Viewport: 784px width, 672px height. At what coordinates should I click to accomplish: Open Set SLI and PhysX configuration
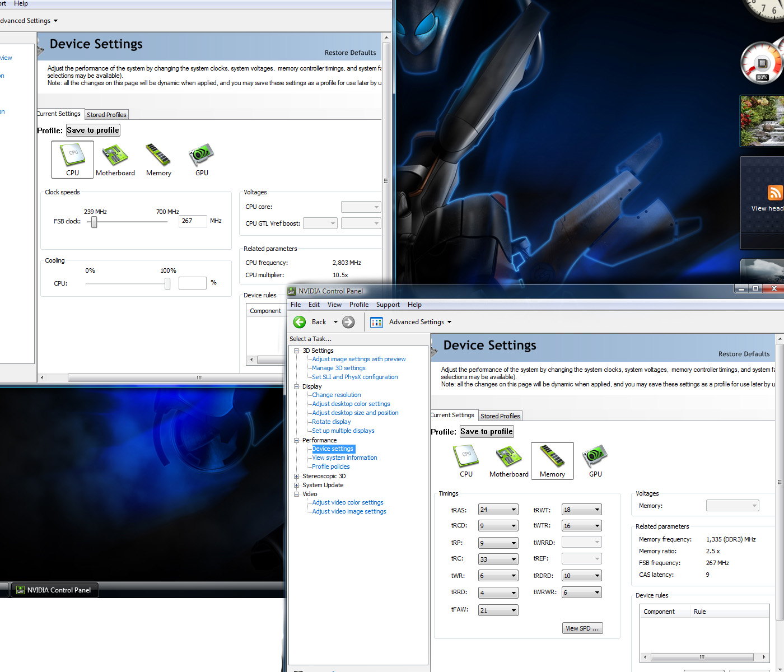click(x=354, y=377)
